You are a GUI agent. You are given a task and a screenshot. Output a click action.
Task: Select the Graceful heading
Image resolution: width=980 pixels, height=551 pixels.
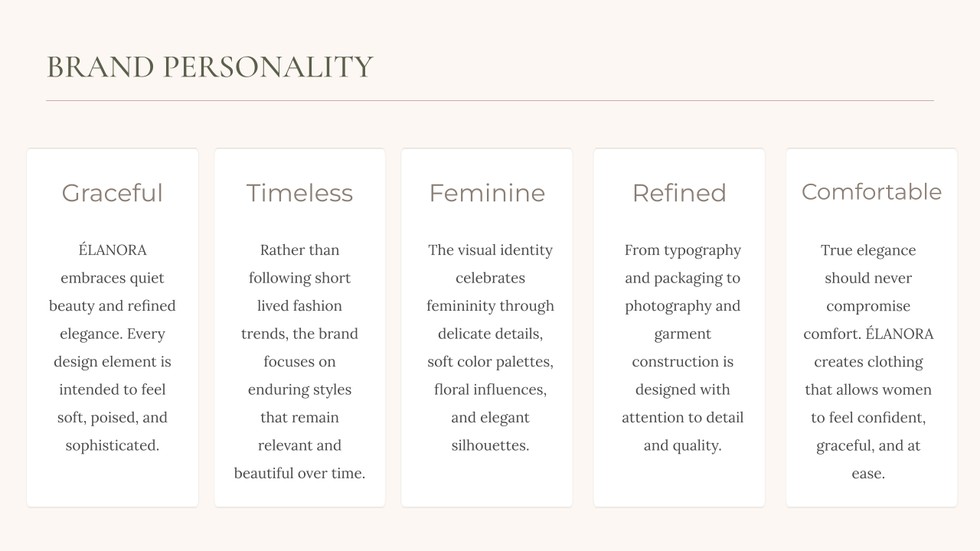(113, 193)
